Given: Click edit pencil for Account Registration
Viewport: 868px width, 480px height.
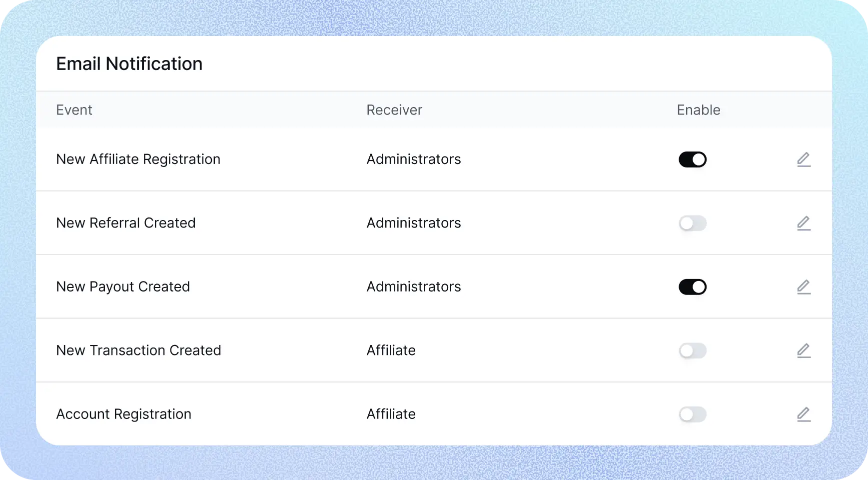Looking at the screenshot, I should coord(804,414).
